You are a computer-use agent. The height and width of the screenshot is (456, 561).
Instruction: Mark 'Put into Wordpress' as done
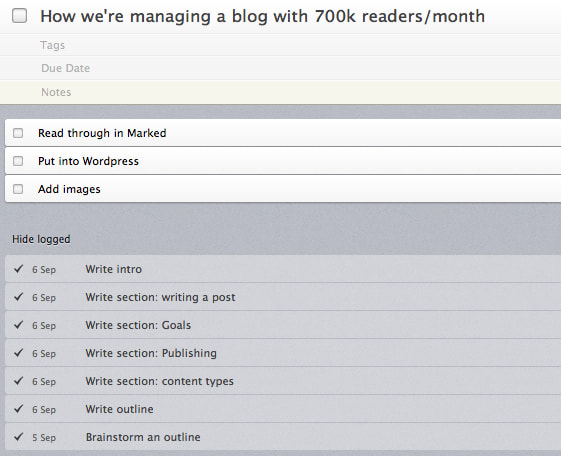(18, 161)
